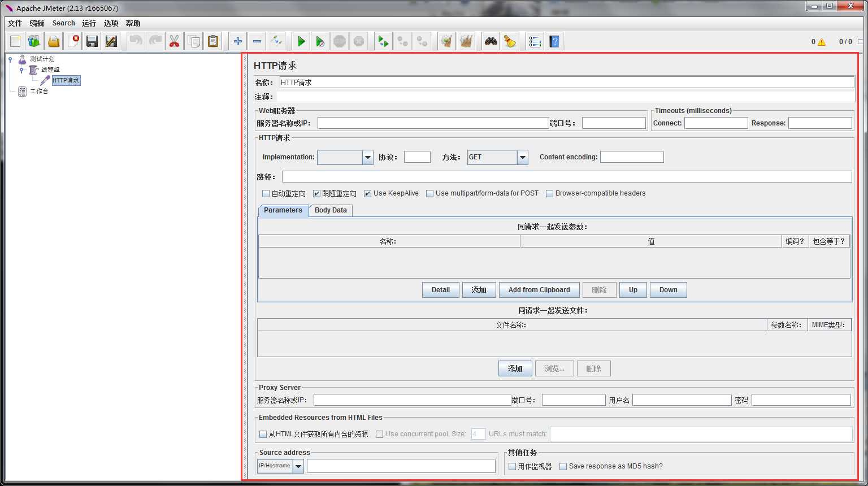Open the Implementation dropdown arrow
This screenshot has height=486, width=868.
click(x=367, y=157)
